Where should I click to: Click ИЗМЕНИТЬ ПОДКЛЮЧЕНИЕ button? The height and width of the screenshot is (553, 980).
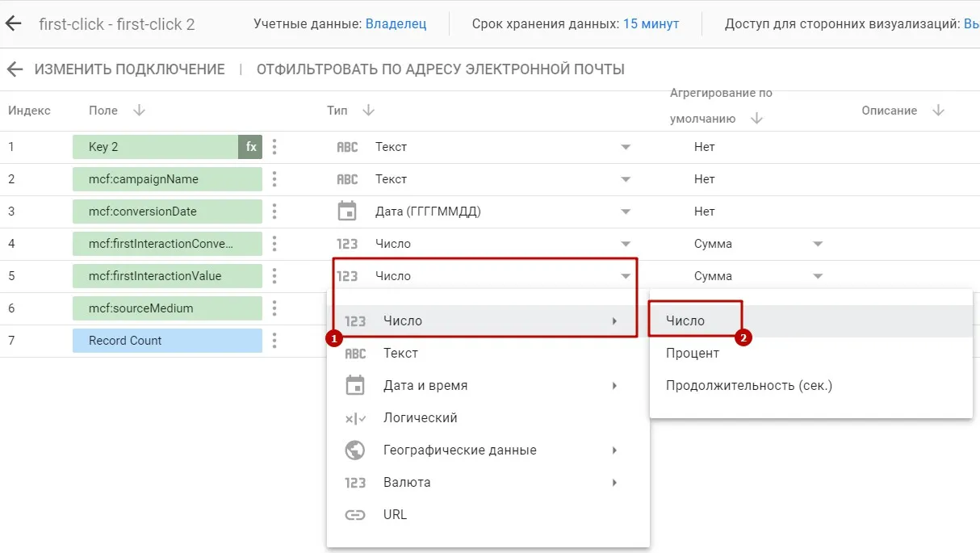pyautogui.click(x=129, y=69)
